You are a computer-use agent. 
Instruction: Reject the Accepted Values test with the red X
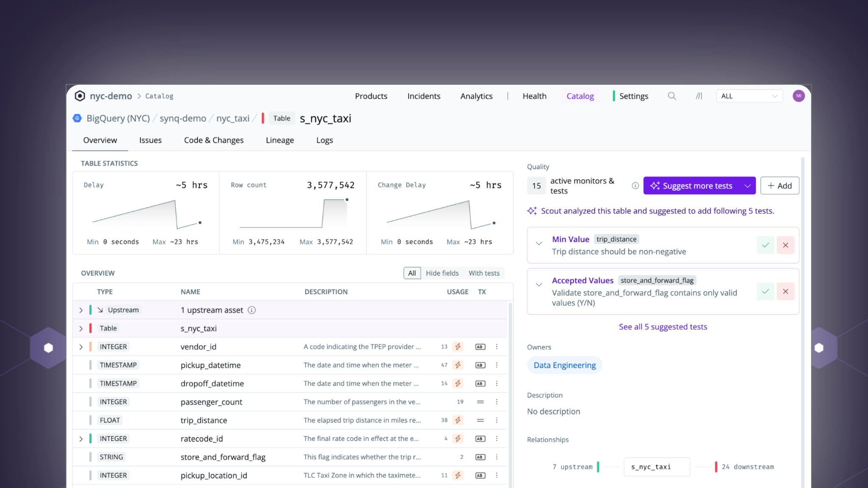click(785, 292)
